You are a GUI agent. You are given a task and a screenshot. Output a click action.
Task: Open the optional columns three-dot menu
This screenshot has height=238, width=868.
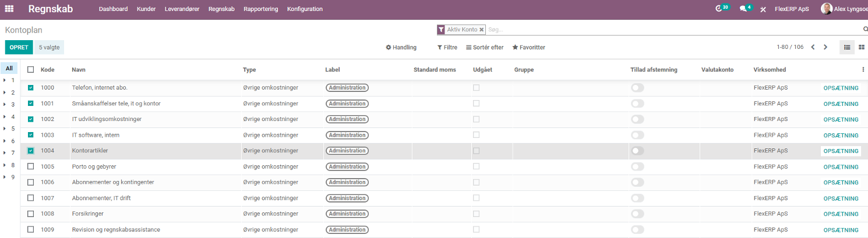[863, 69]
